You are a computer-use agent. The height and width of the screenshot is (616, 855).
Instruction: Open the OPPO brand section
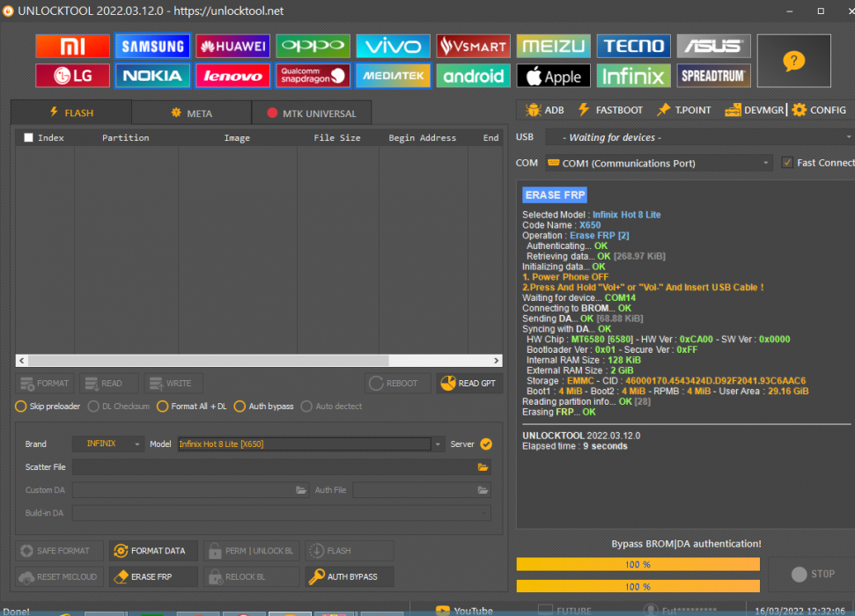[313, 47]
